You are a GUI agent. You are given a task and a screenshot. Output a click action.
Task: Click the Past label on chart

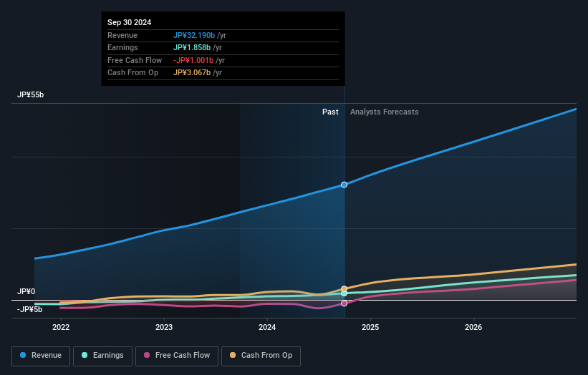click(330, 112)
